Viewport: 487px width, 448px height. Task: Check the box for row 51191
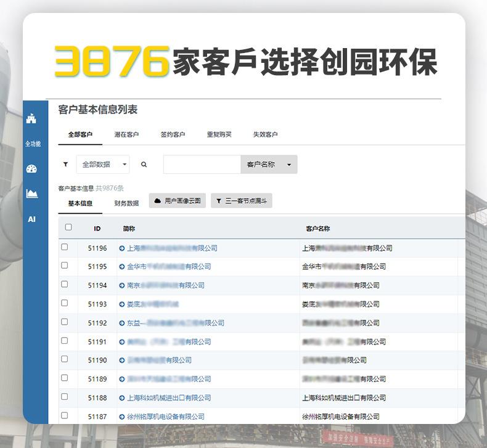(x=64, y=341)
